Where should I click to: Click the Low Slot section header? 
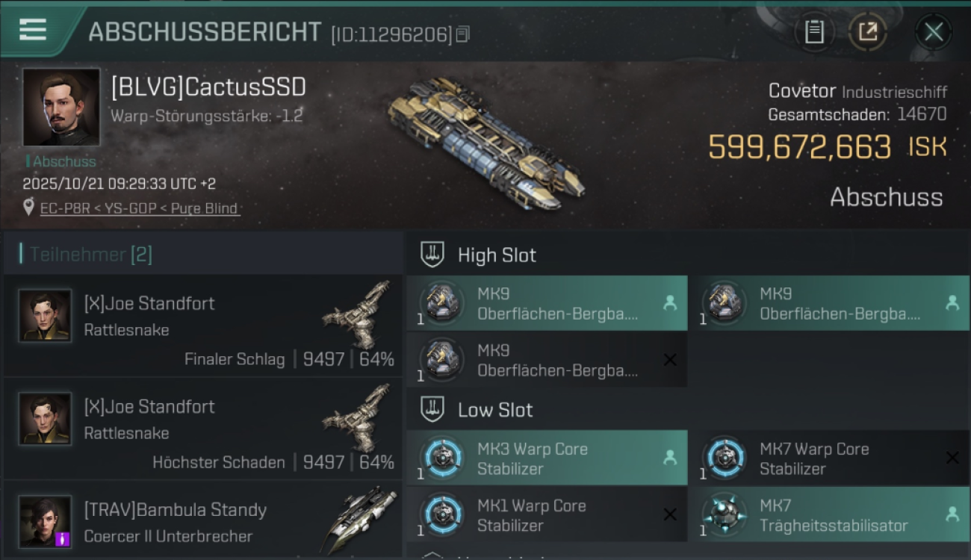click(x=495, y=410)
